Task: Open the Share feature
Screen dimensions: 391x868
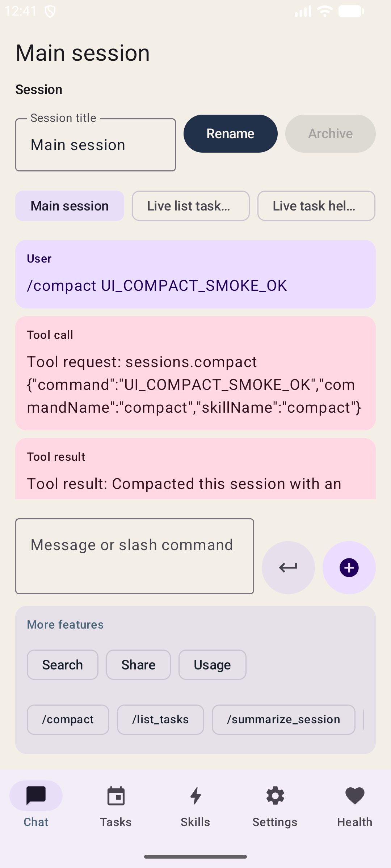Action: (x=138, y=664)
